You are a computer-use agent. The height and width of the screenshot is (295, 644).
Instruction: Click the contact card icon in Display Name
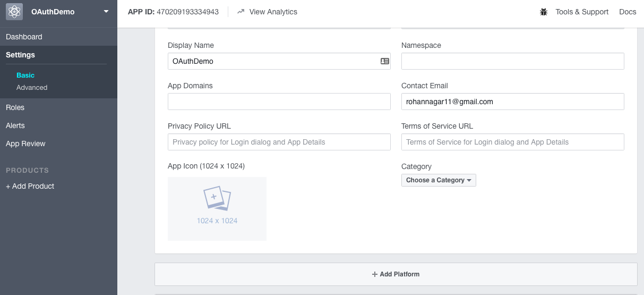tap(385, 61)
